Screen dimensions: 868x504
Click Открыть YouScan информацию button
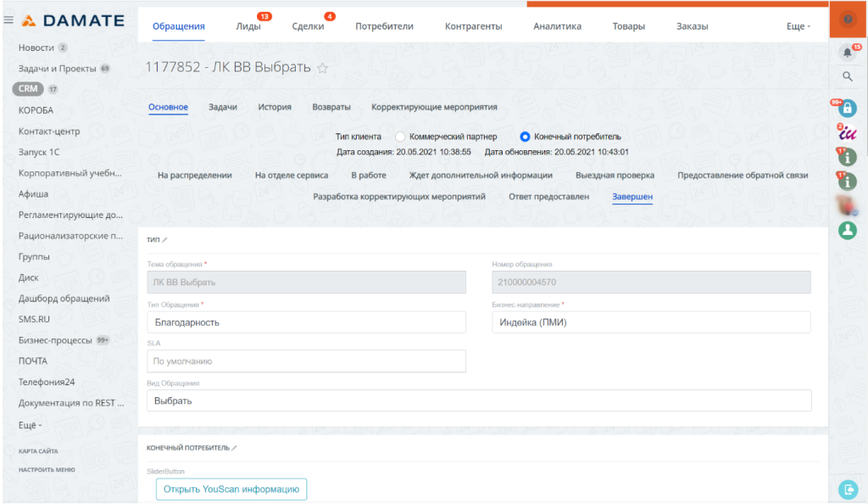(x=231, y=489)
